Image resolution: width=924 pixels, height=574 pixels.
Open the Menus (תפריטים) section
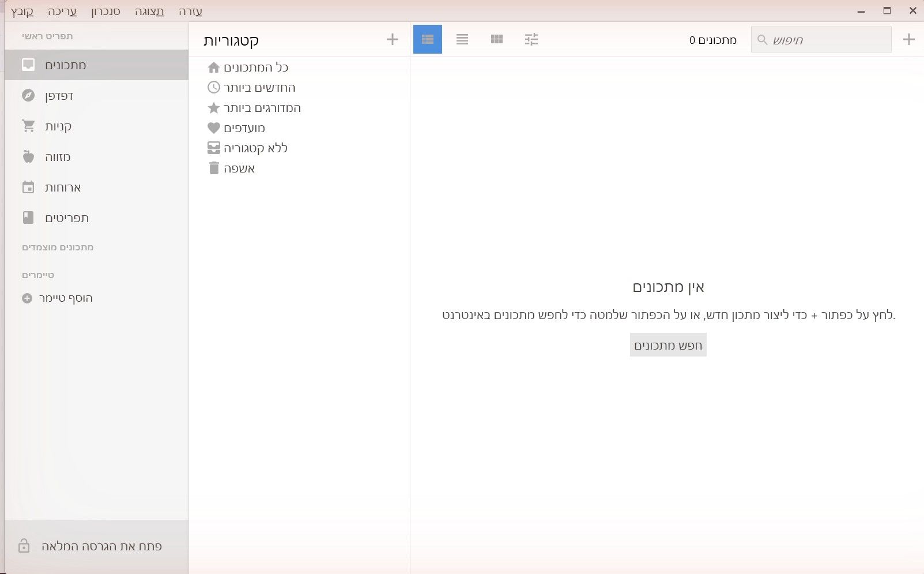click(x=96, y=217)
